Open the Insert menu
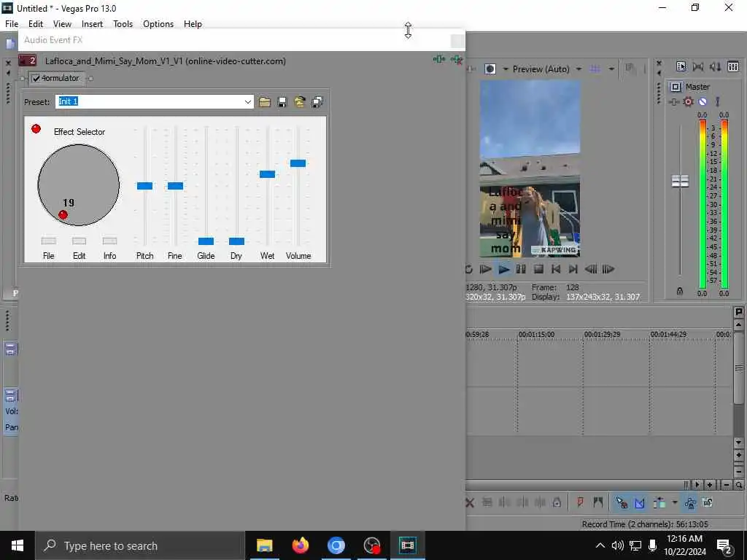 coord(92,24)
